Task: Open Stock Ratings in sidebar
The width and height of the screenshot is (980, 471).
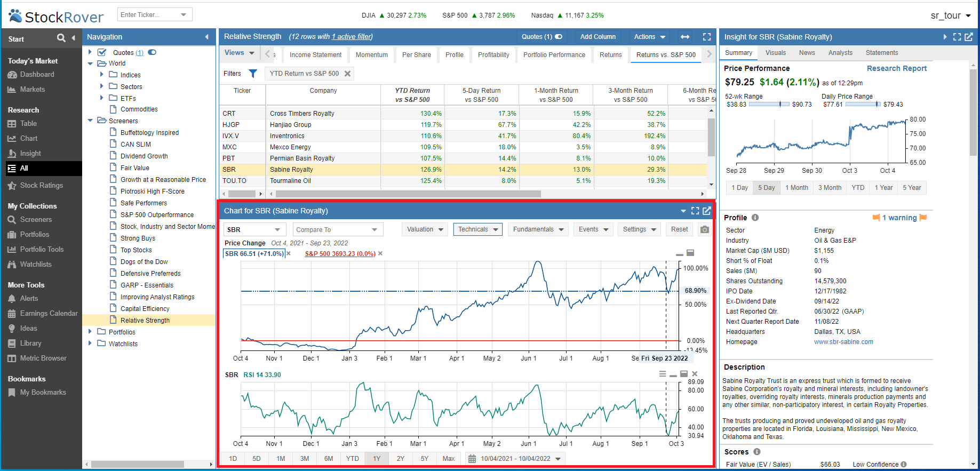Action: [41, 186]
